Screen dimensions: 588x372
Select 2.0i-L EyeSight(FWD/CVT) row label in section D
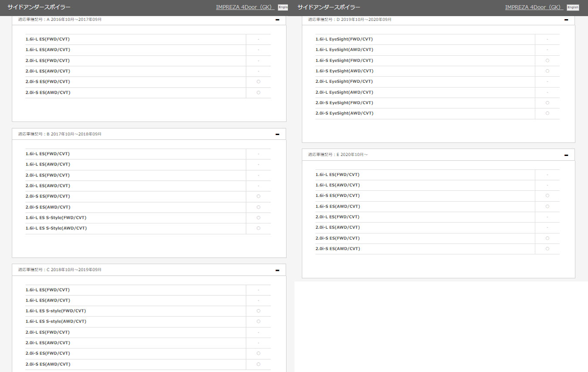[344, 81]
